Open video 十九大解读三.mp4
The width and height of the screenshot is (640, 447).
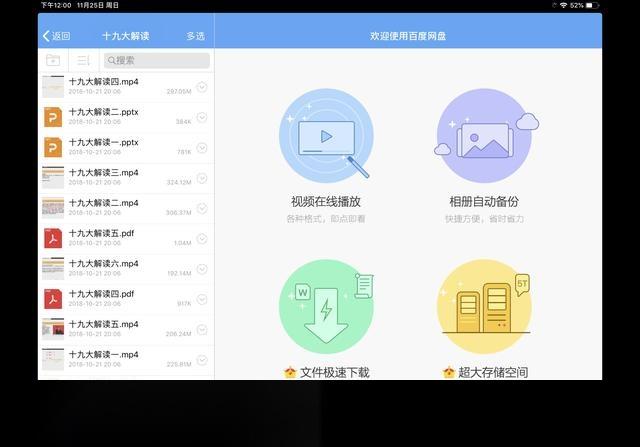tap(126, 178)
